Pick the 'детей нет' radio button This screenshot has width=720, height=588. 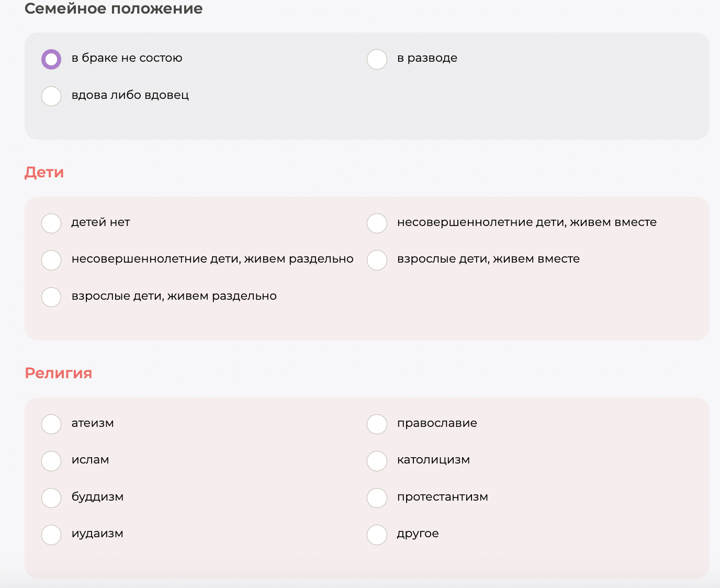click(x=51, y=223)
